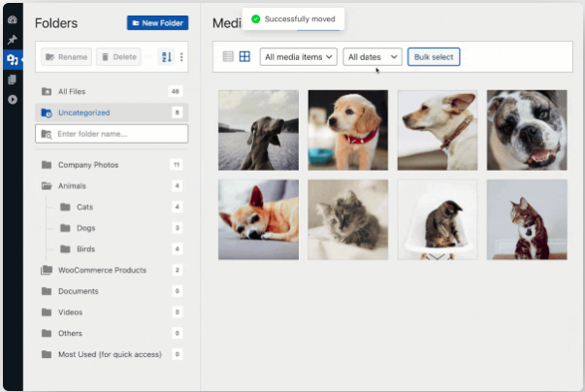This screenshot has height=392, width=585.
Task: Collapse the Animals folder
Action: 112,185
